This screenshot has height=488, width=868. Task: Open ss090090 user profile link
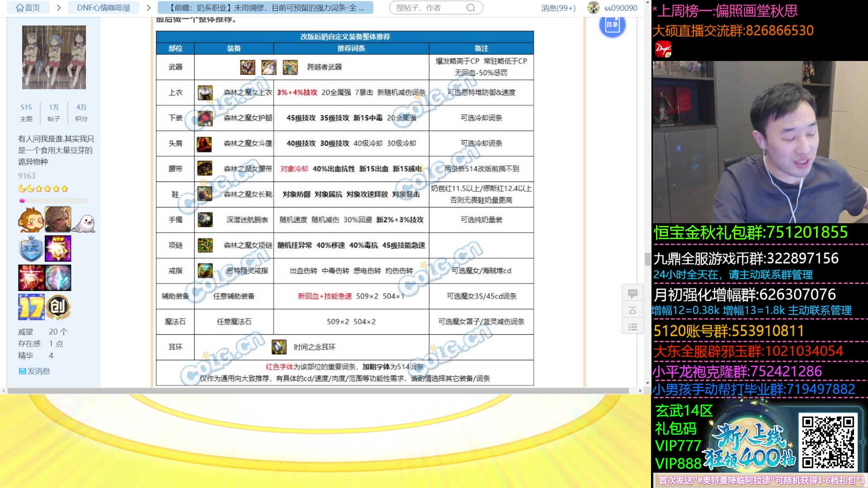point(620,8)
